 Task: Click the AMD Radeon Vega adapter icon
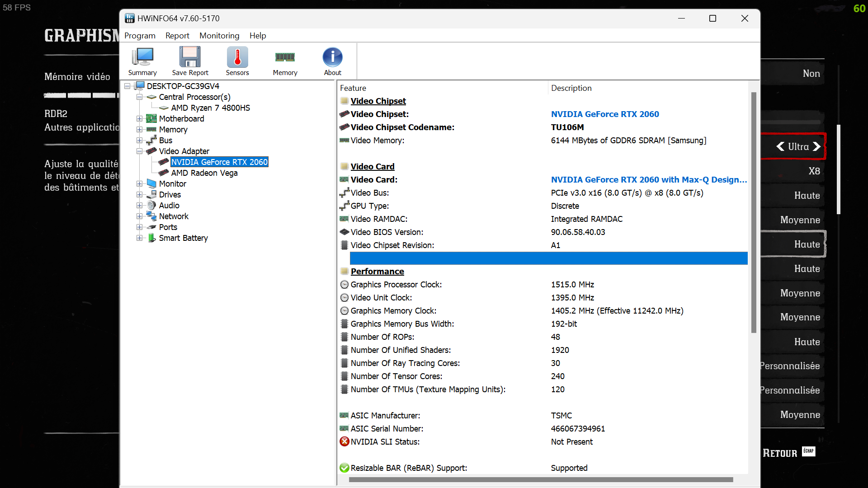pyautogui.click(x=164, y=173)
